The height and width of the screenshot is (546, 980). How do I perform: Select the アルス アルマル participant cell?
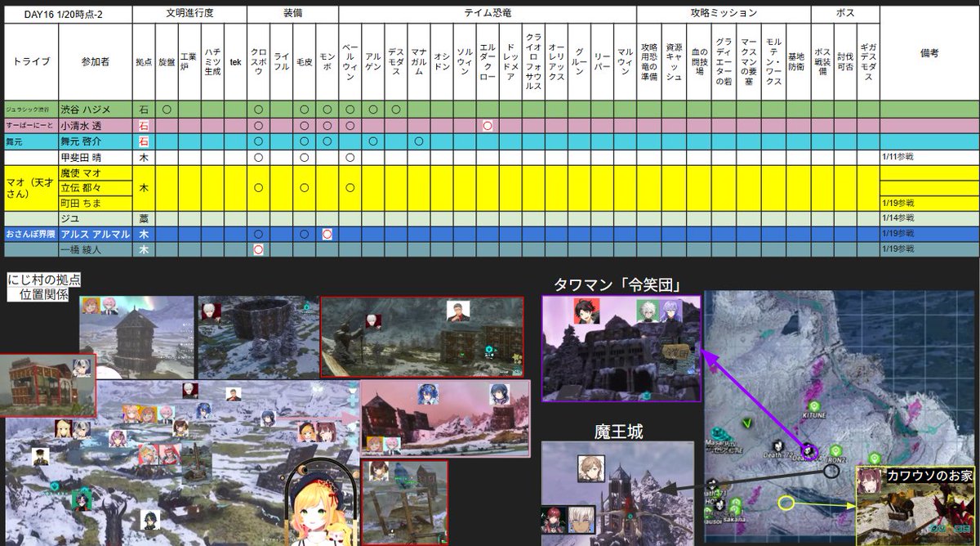(x=96, y=235)
